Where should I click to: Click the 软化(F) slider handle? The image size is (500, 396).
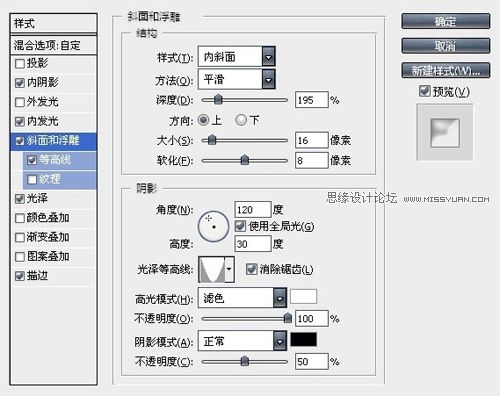[x=245, y=160]
